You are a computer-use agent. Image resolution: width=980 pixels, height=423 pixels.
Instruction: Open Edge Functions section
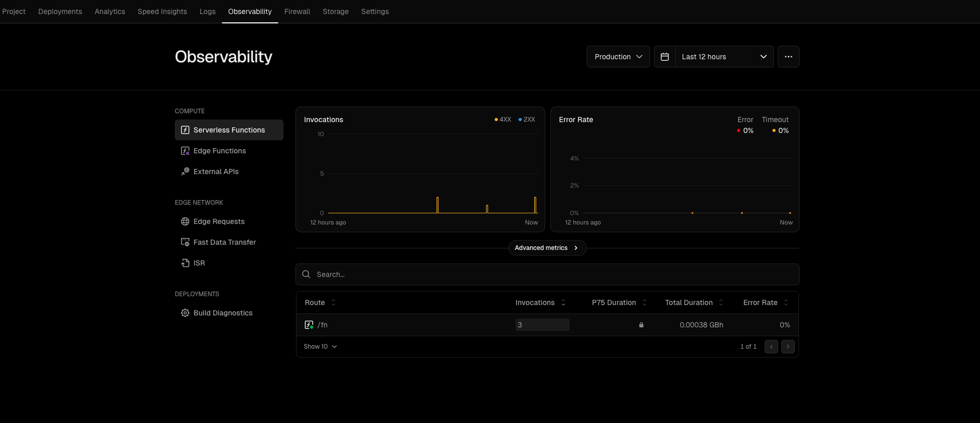(229, 151)
